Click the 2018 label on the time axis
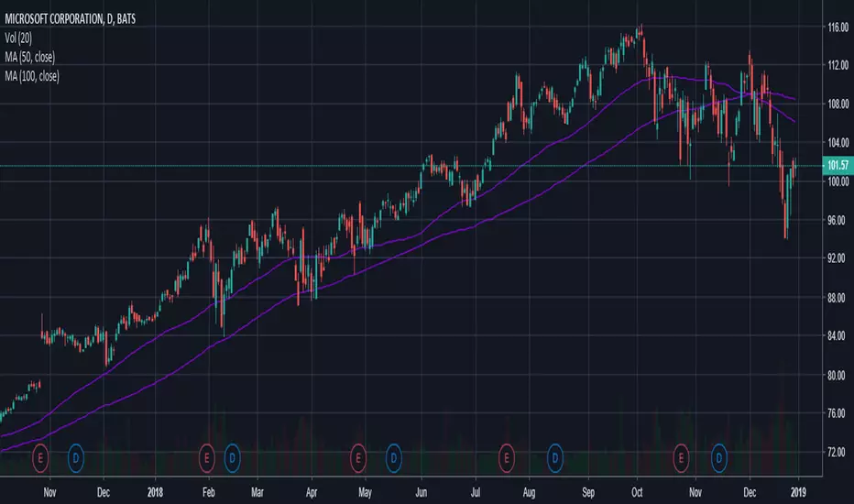 (155, 493)
